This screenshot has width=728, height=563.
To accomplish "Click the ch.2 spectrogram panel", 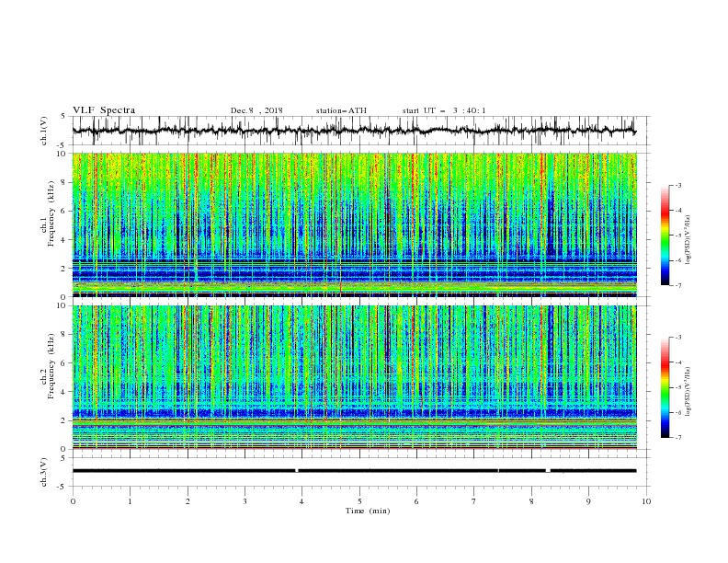I will [x=354, y=377].
